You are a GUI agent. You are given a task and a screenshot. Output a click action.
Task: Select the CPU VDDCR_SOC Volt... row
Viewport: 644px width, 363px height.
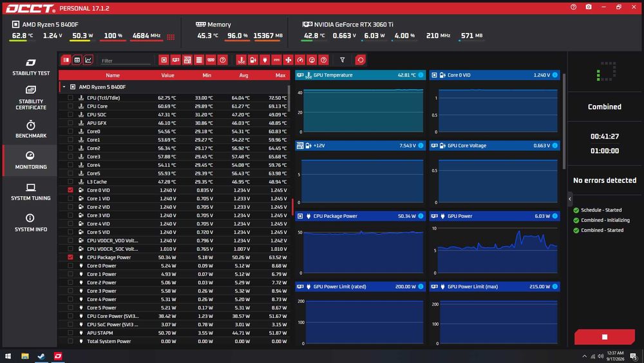174,249
